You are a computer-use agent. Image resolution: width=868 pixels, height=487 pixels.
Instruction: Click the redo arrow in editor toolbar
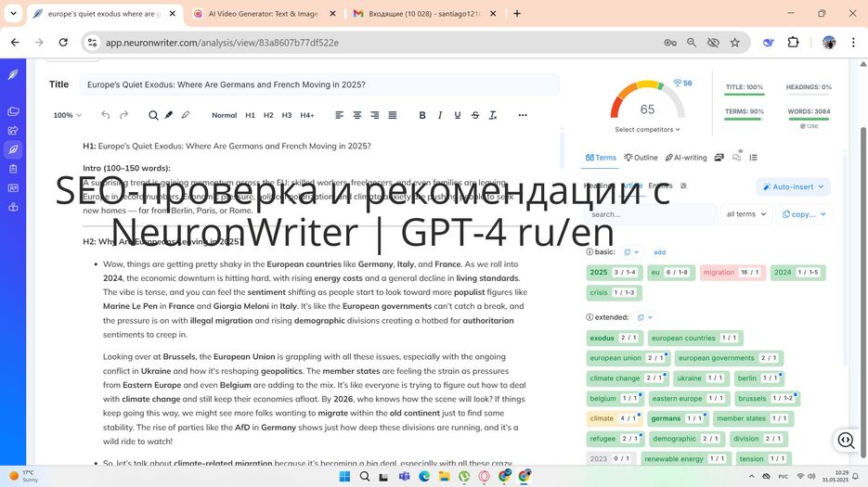point(124,115)
